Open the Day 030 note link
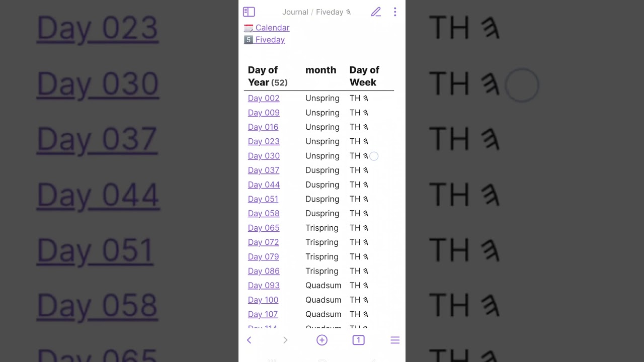This screenshot has width=644, height=362. [x=264, y=156]
